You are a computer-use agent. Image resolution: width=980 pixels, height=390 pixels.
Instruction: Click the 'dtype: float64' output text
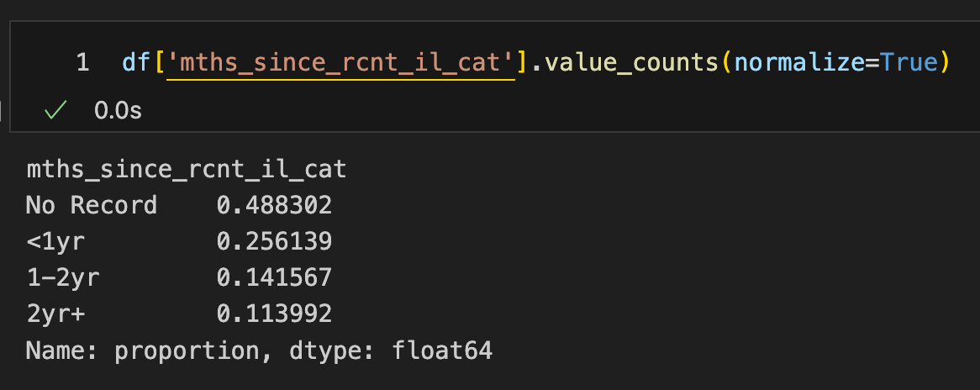392,350
